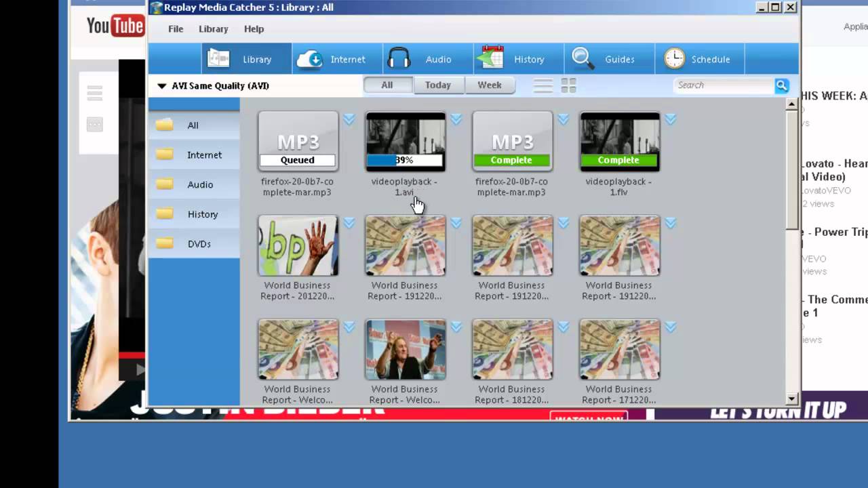Open the File menu
Screen dimensions: 868x488
click(x=176, y=29)
